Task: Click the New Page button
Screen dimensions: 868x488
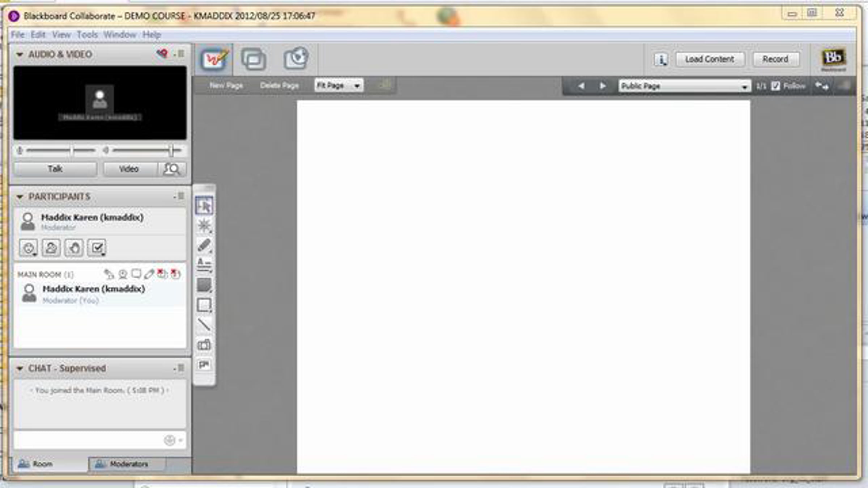Action: tap(226, 86)
